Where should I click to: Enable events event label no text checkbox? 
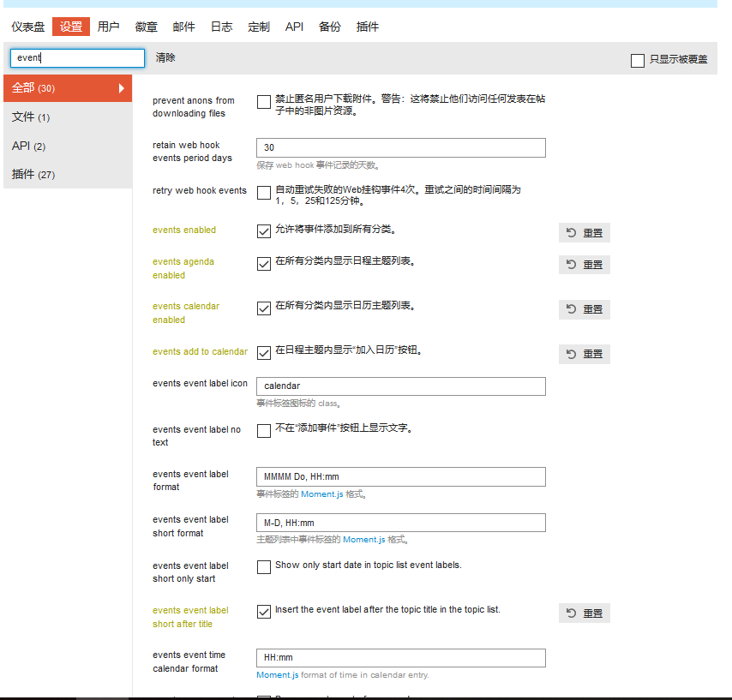(264, 431)
